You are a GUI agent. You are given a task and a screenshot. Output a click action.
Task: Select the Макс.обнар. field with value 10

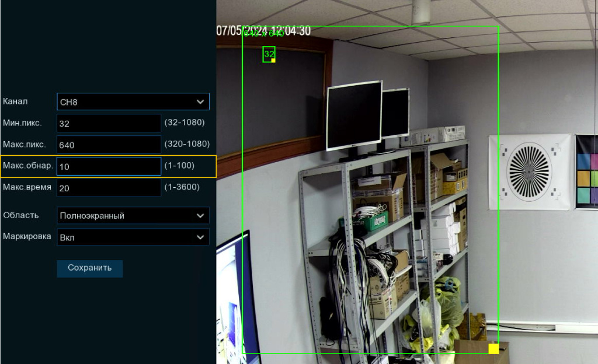pos(109,166)
